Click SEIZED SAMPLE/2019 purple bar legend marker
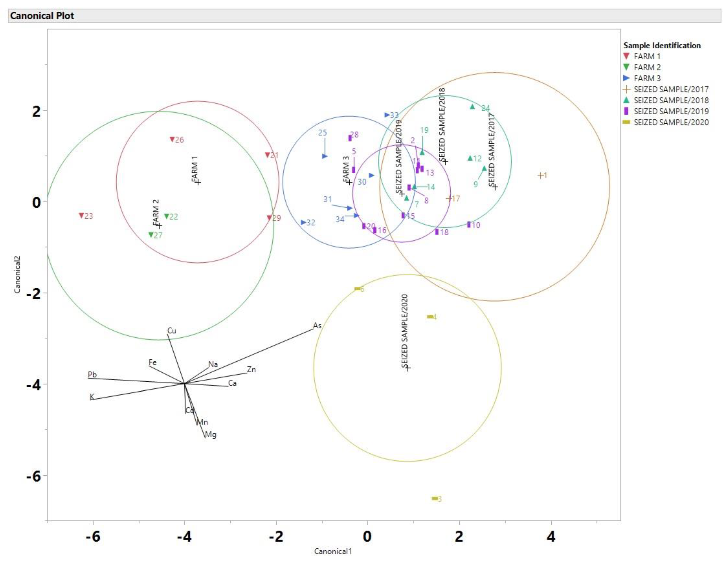The height and width of the screenshot is (561, 728). [626, 111]
